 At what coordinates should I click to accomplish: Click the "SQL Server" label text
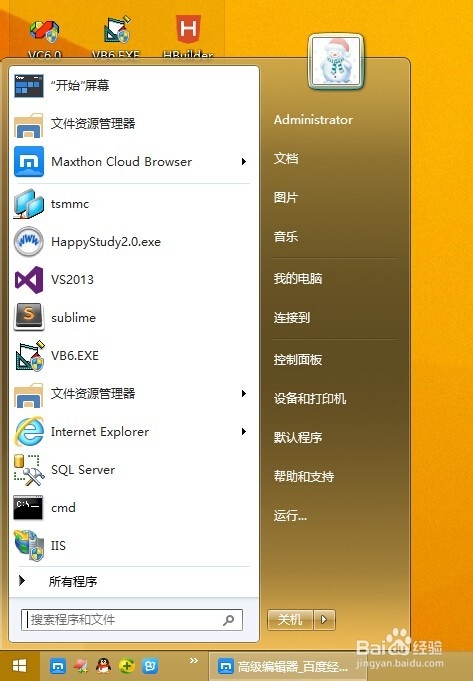coord(83,470)
